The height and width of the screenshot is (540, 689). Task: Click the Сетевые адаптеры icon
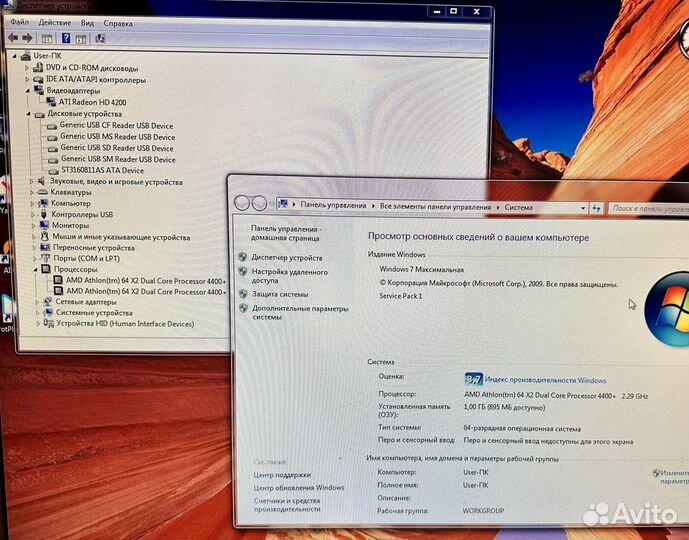coord(47,302)
